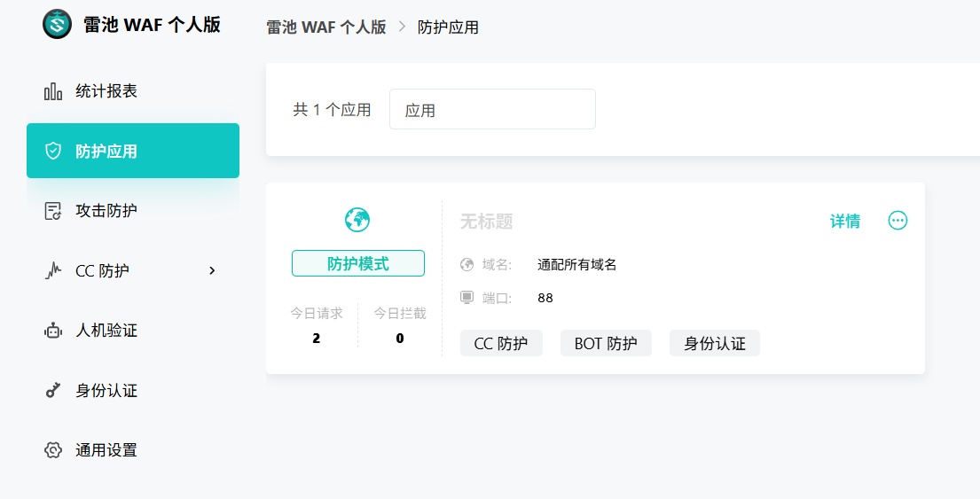The height and width of the screenshot is (499, 980).
Task: Click the 通用设置 gear icon
Action: [53, 450]
